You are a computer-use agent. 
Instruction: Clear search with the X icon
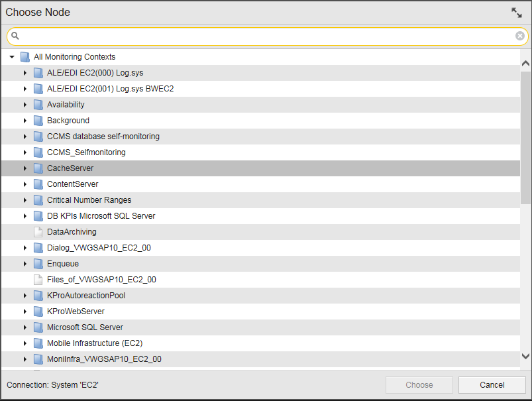[x=519, y=36]
